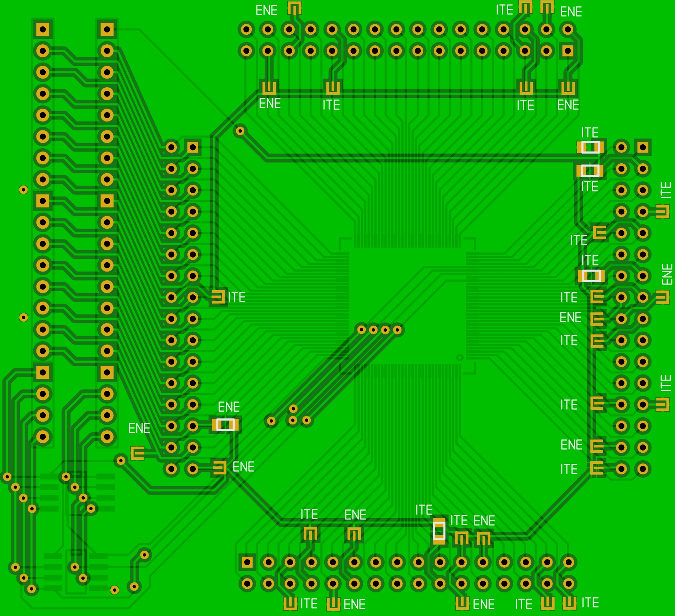The height and width of the screenshot is (616, 675).
Task: Select the isolated via above the long horizontal trace
Action: click(240, 131)
